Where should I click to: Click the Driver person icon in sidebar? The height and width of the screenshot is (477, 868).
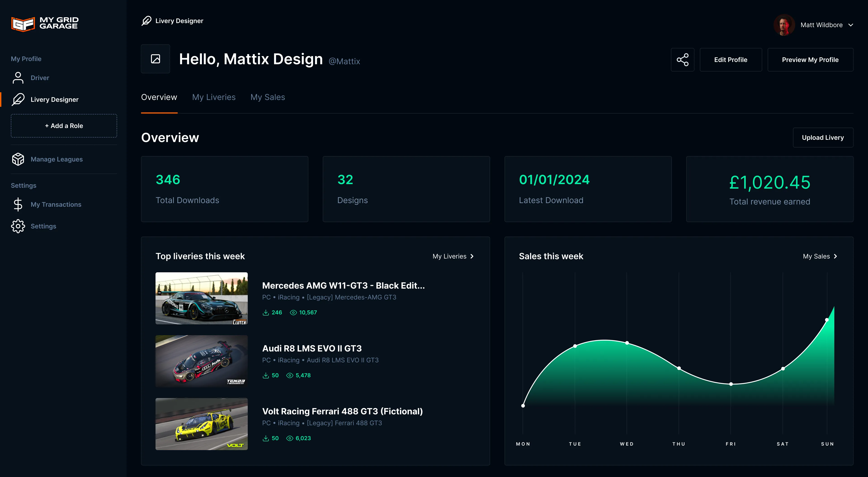[18, 78]
